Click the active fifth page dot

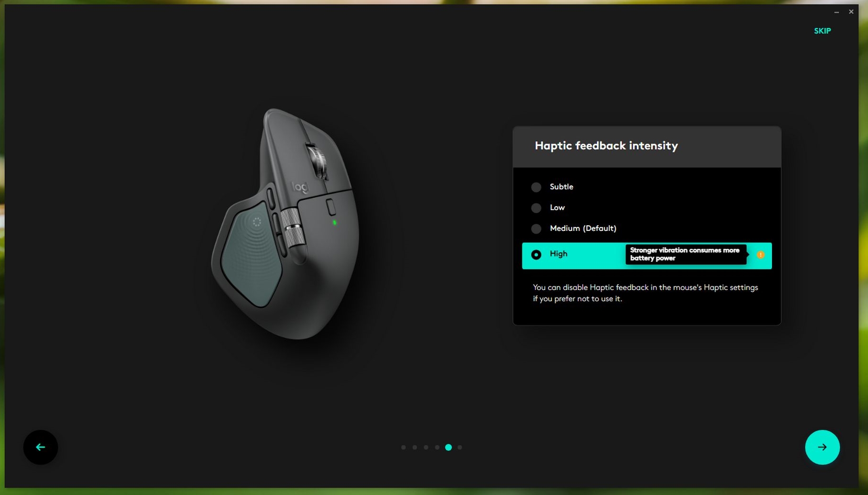click(448, 447)
